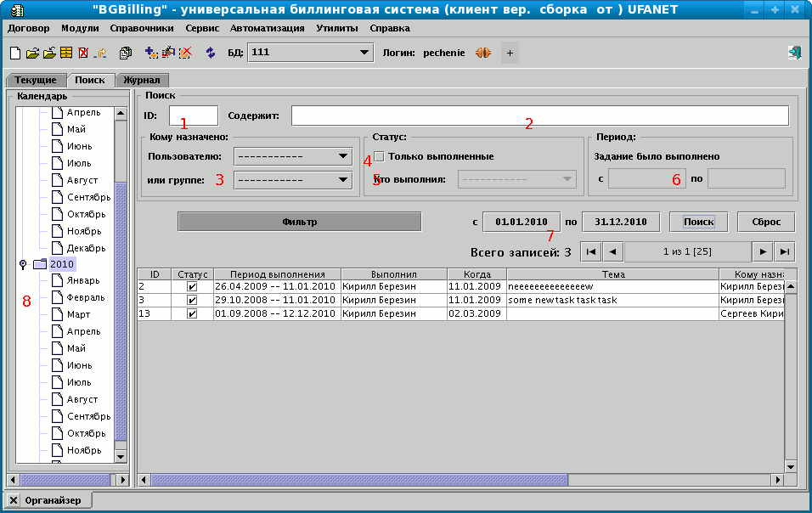Image resolution: width=812 pixels, height=513 pixels.
Task: Open the 'Справочники' menu
Action: (x=142, y=28)
